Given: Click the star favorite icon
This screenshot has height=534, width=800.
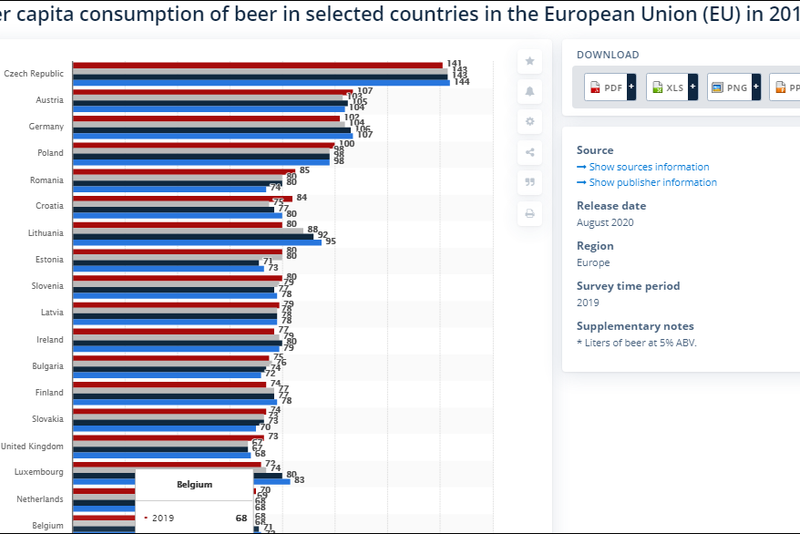Looking at the screenshot, I should (x=529, y=61).
